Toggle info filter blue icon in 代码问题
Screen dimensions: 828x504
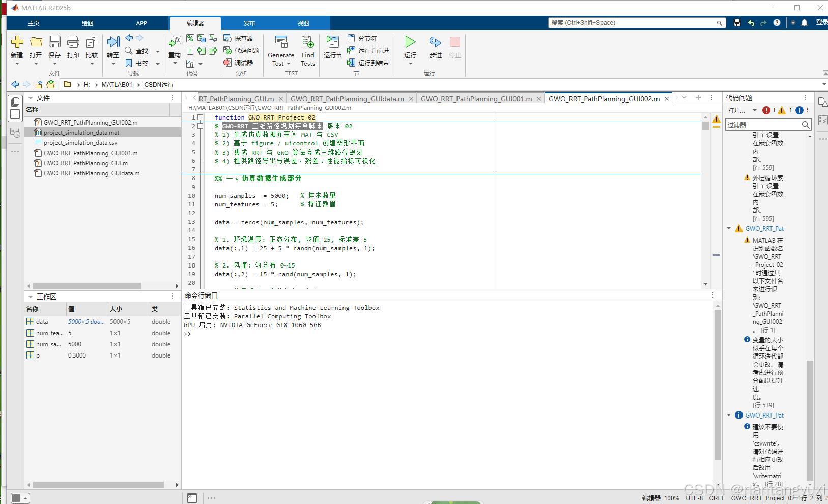pos(800,110)
